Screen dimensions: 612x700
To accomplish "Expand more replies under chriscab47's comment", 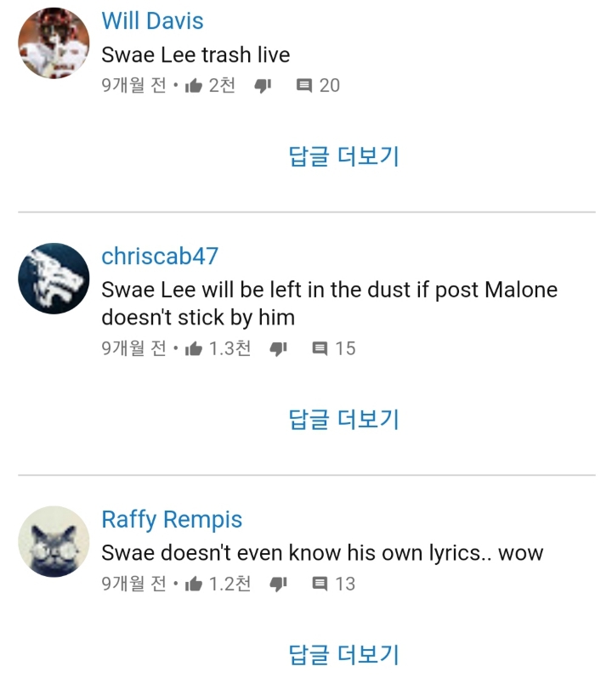I will (x=344, y=419).
